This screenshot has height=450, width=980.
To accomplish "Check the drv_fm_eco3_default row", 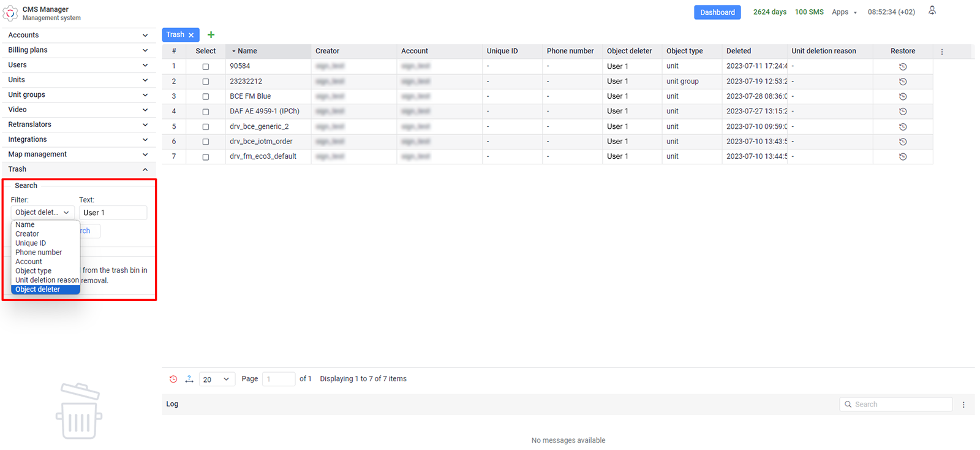I will (x=206, y=157).
